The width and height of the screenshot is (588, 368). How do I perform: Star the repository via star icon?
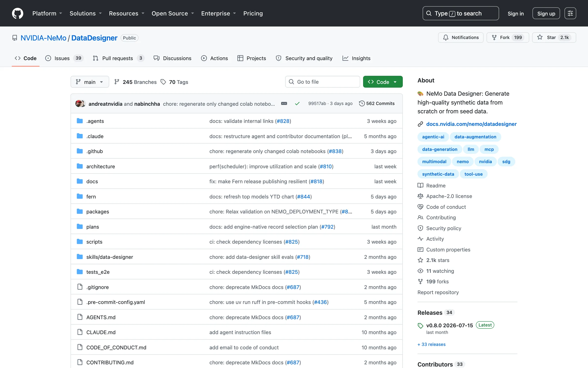coord(540,37)
